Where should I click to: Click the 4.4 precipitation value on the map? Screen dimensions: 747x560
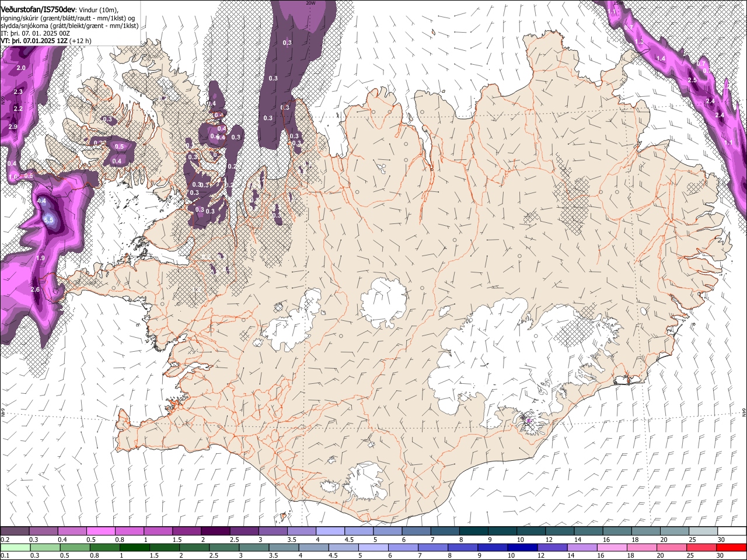tap(41, 201)
